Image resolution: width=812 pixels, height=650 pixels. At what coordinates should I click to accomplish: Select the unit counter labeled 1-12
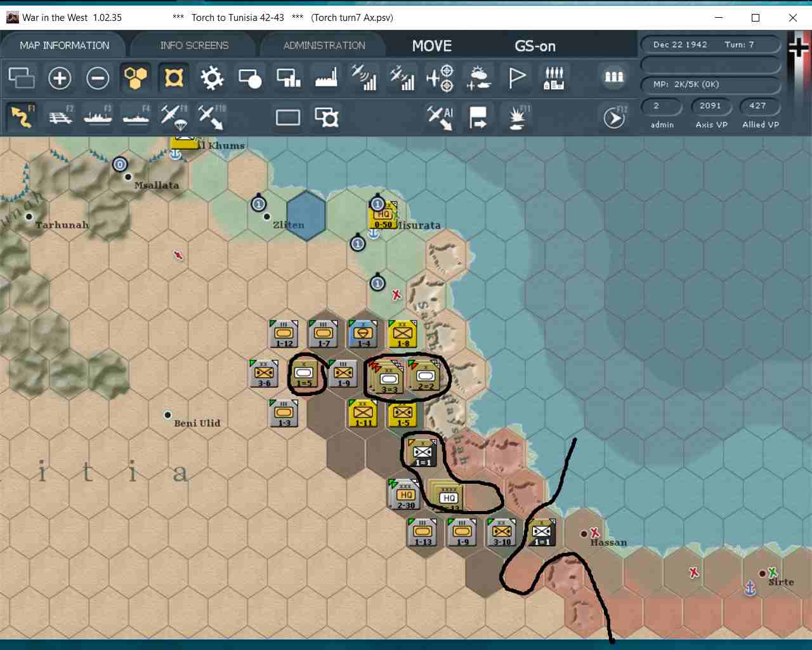point(284,334)
